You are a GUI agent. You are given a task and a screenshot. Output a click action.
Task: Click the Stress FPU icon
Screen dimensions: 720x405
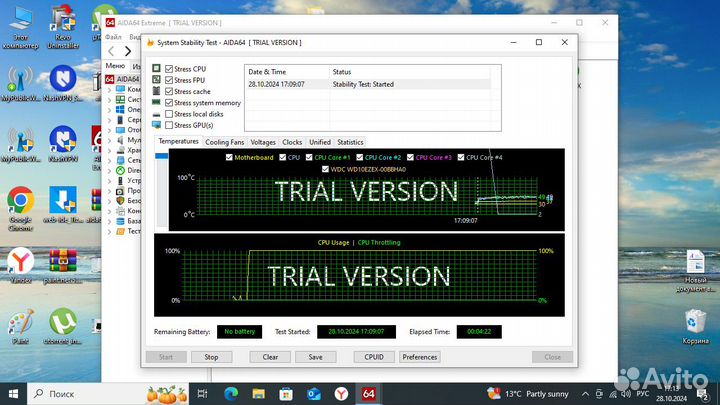pyautogui.click(x=157, y=80)
